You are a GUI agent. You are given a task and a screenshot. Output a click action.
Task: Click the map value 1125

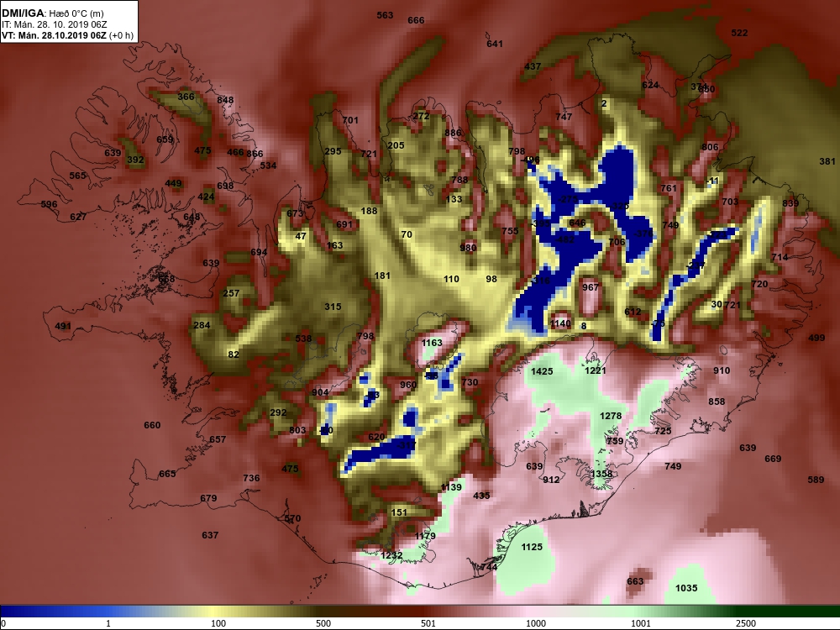(532, 547)
